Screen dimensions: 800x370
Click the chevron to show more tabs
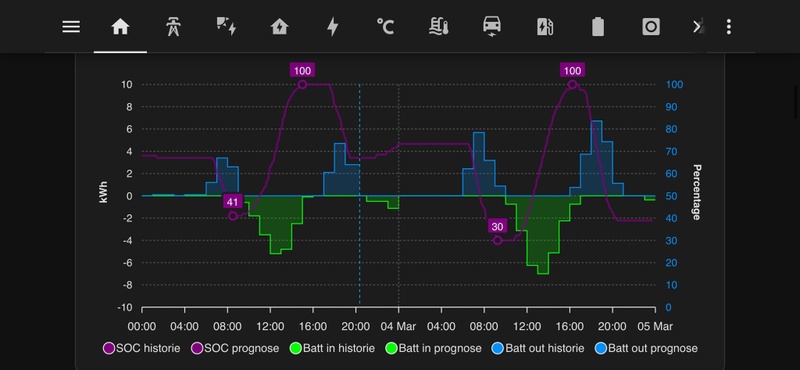698,27
